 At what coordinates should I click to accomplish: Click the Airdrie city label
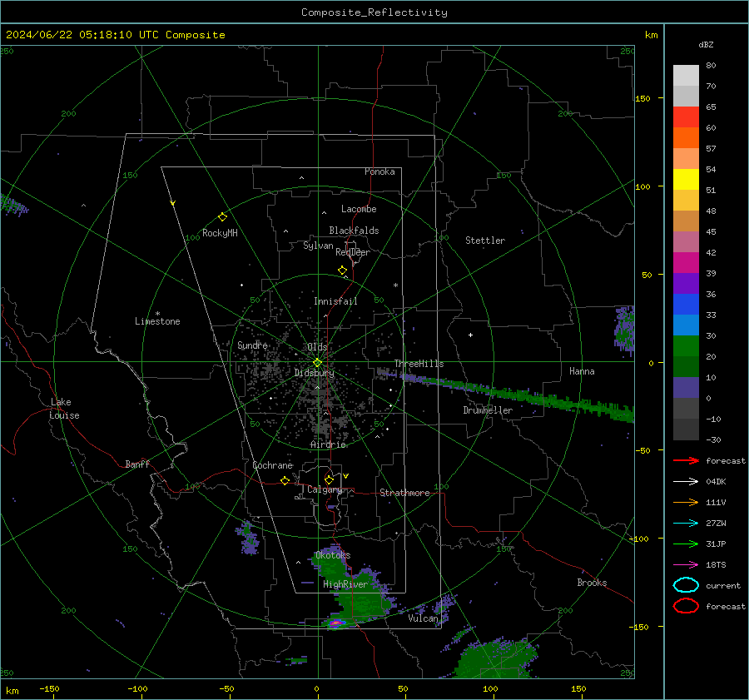[x=328, y=444]
